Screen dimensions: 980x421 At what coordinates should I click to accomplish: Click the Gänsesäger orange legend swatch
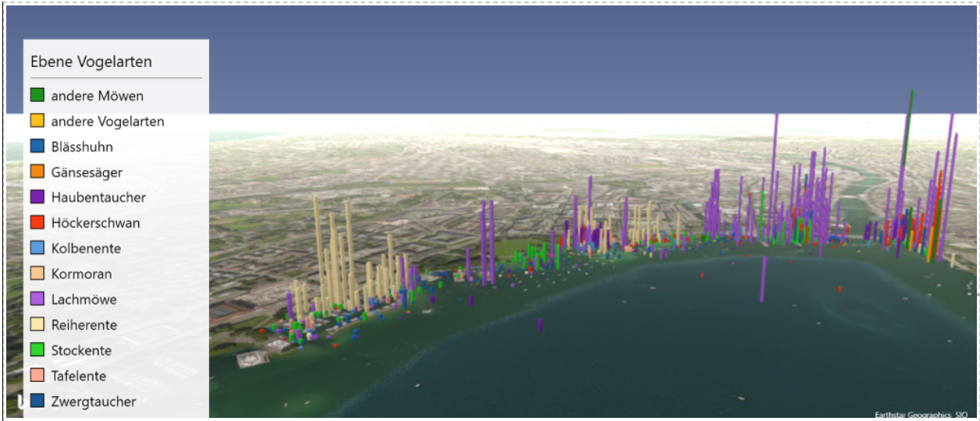point(37,172)
